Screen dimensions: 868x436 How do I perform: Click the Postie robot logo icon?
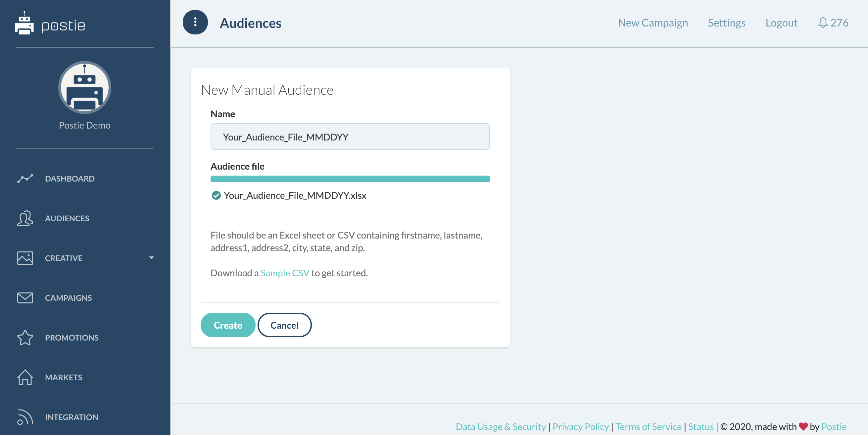point(24,24)
